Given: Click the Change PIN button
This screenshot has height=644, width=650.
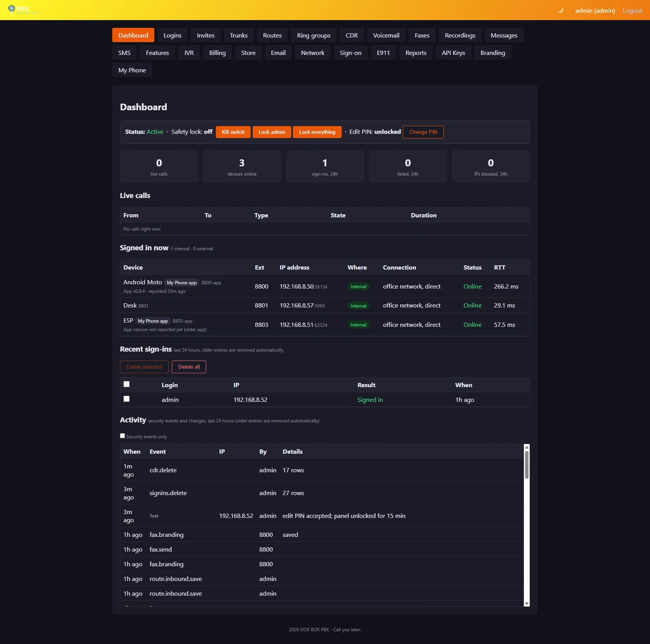Looking at the screenshot, I should tap(423, 132).
